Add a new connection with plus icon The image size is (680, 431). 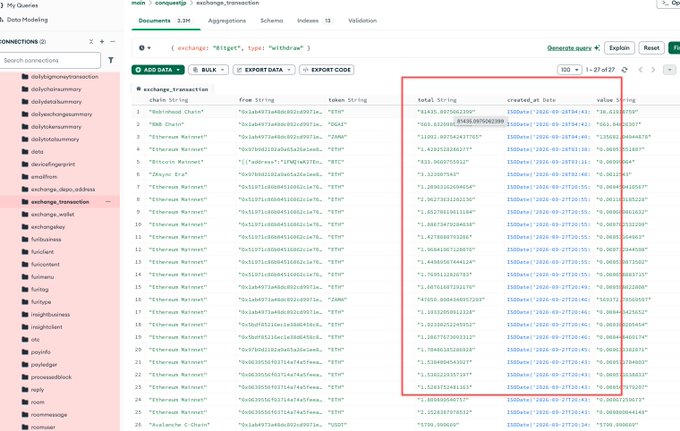102,42
